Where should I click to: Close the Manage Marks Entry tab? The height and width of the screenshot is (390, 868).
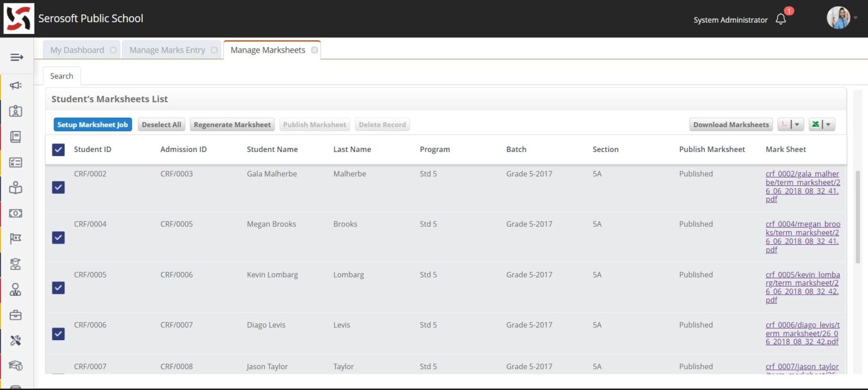tap(214, 50)
